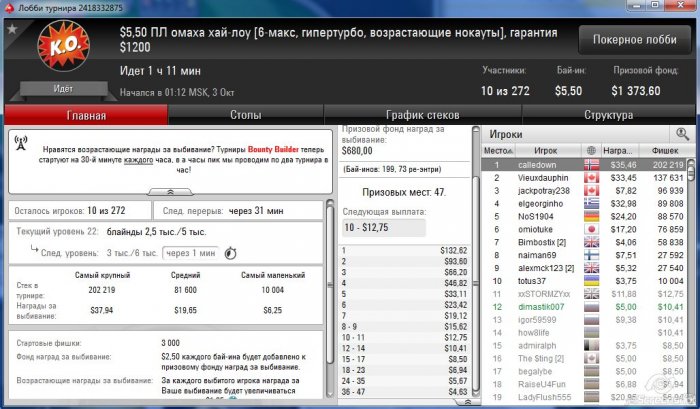Select player row totus37
Image resolution: width=700 pixels, height=409 pixels.
pyautogui.click(x=584, y=281)
